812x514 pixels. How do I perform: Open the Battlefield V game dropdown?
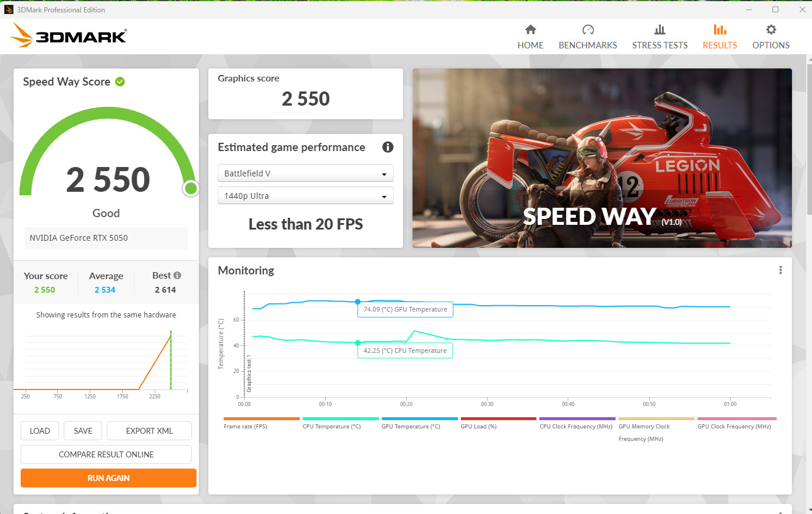306,173
